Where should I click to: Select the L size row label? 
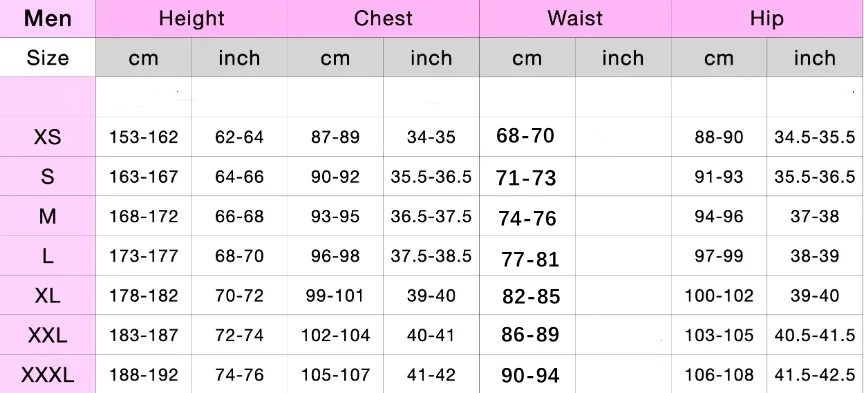click(47, 256)
